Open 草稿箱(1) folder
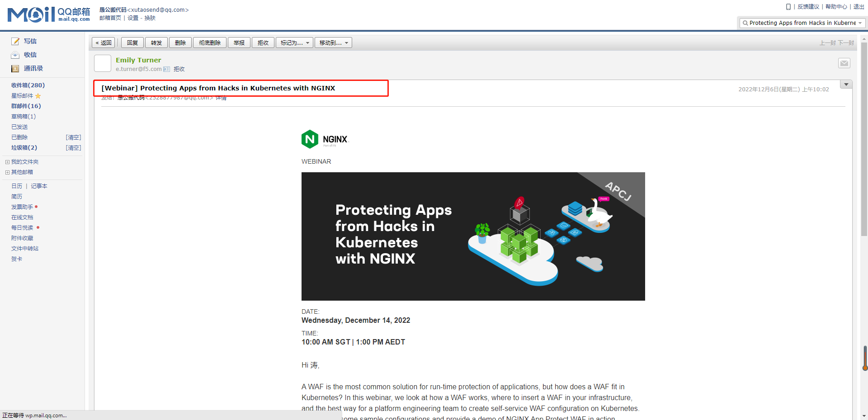 [x=24, y=116]
